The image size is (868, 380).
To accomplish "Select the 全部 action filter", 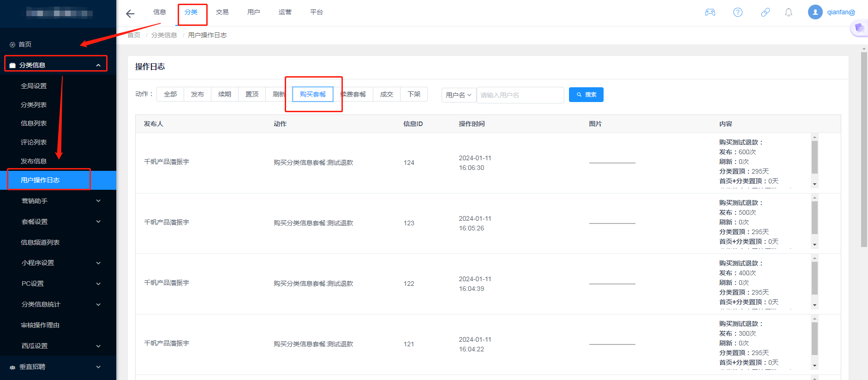I will pyautogui.click(x=170, y=94).
